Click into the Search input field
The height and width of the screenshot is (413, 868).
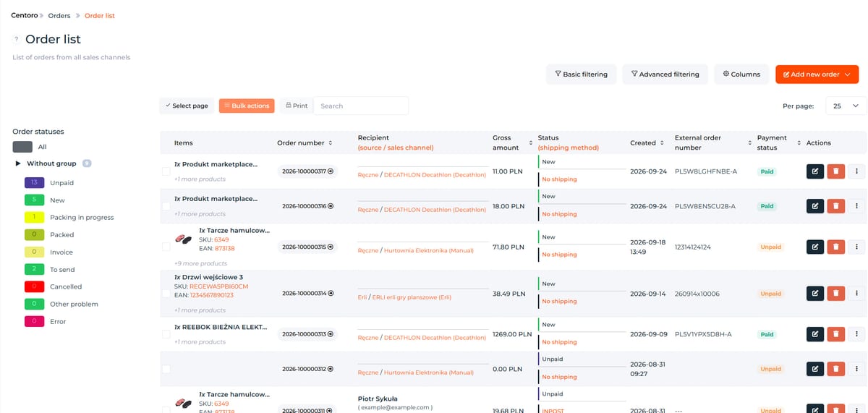point(361,106)
